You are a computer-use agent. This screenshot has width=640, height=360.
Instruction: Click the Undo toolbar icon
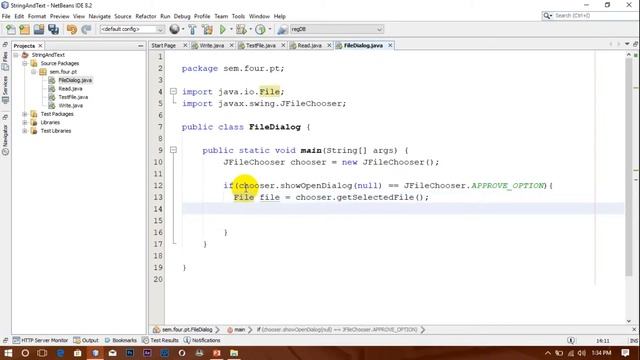(72, 29)
